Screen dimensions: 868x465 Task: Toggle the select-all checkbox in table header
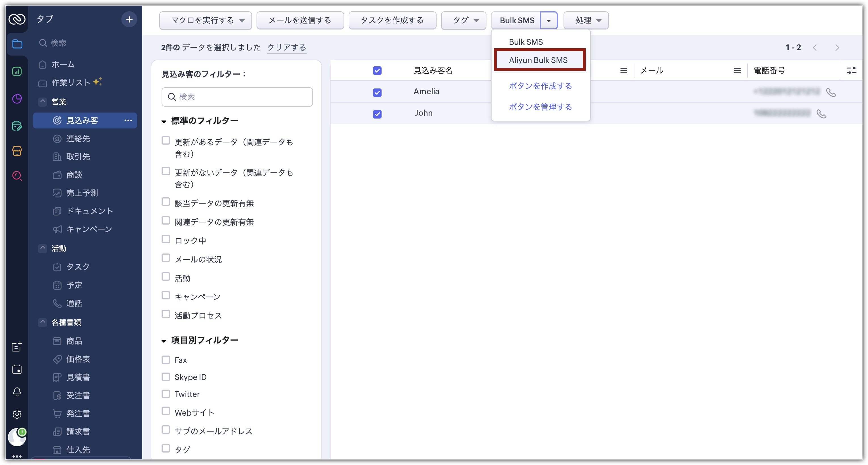[377, 70]
